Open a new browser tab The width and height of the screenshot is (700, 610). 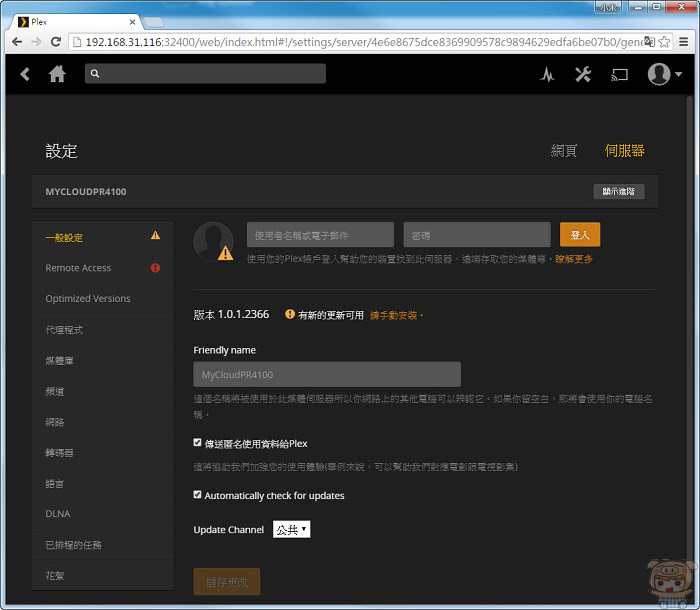(154, 22)
